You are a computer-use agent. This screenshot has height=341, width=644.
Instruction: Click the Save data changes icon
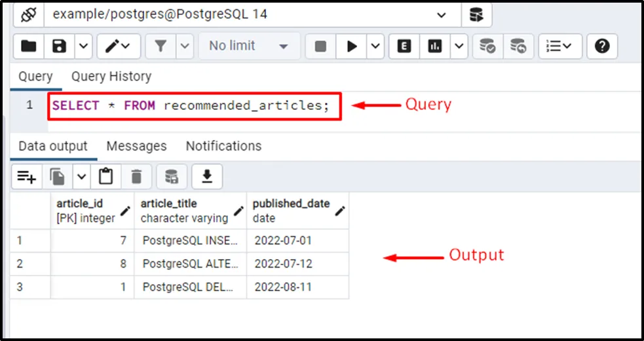[172, 176]
